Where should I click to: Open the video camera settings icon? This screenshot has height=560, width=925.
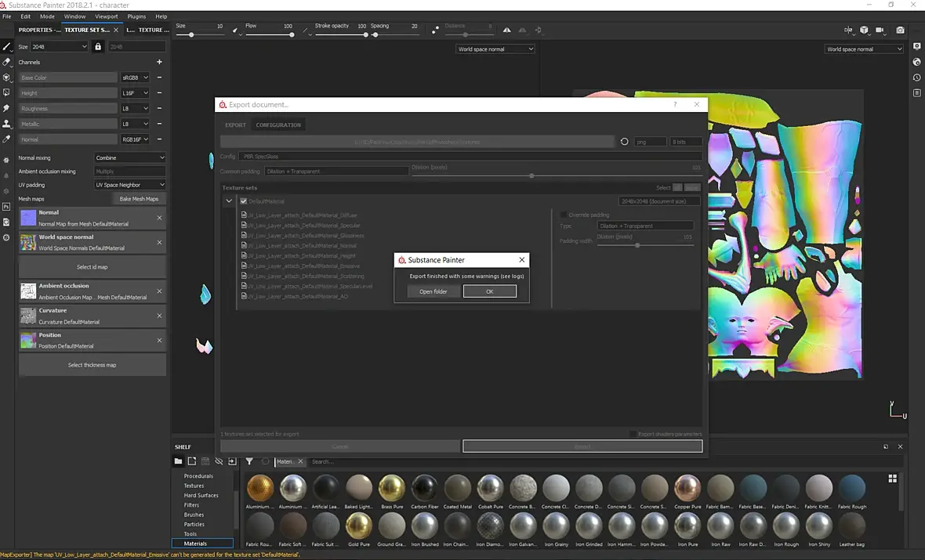tap(880, 30)
